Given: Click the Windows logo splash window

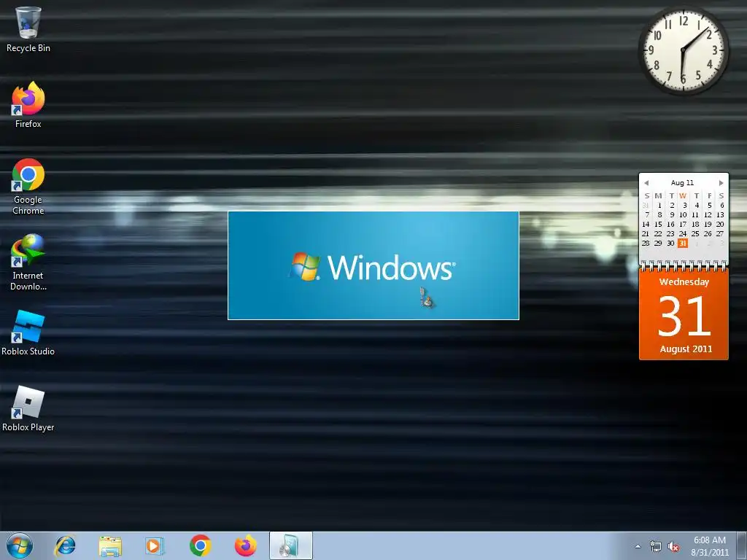Looking at the screenshot, I should [373, 265].
